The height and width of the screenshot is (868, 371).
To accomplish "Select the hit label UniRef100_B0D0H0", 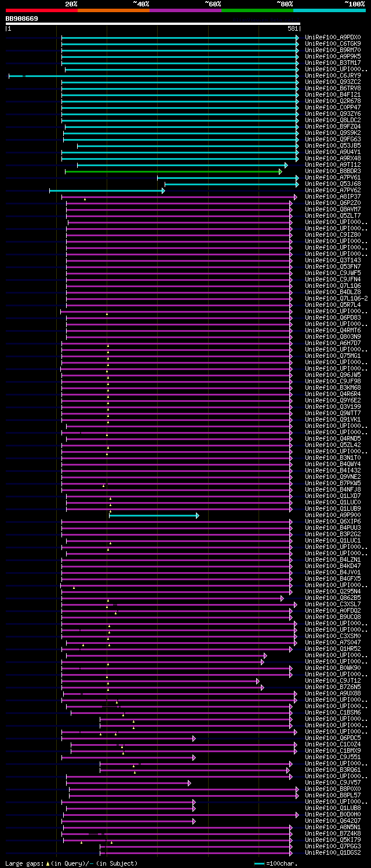I will click(333, 815).
